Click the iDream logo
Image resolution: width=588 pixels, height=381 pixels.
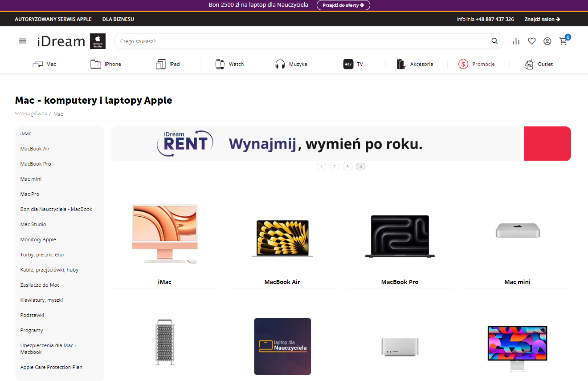click(x=61, y=41)
